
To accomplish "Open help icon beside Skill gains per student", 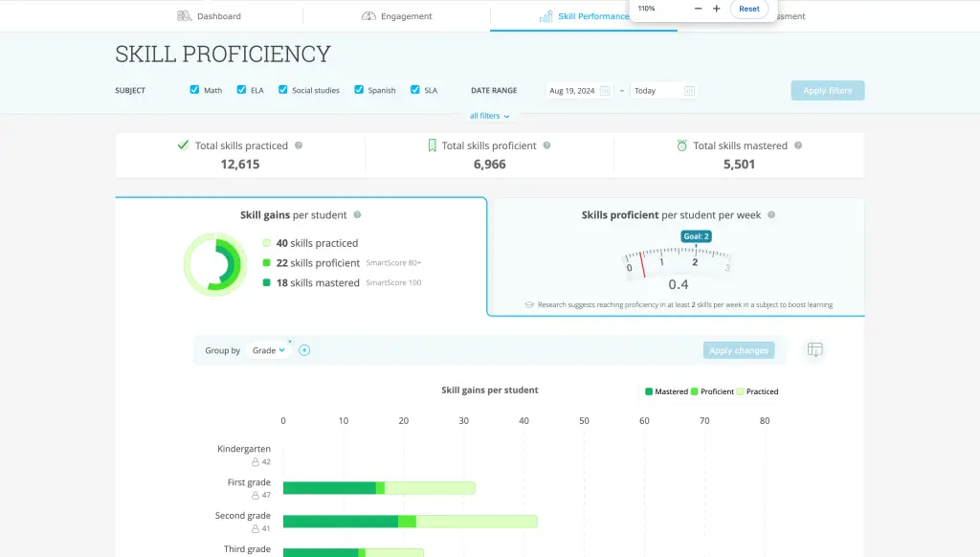I will (x=358, y=215).
